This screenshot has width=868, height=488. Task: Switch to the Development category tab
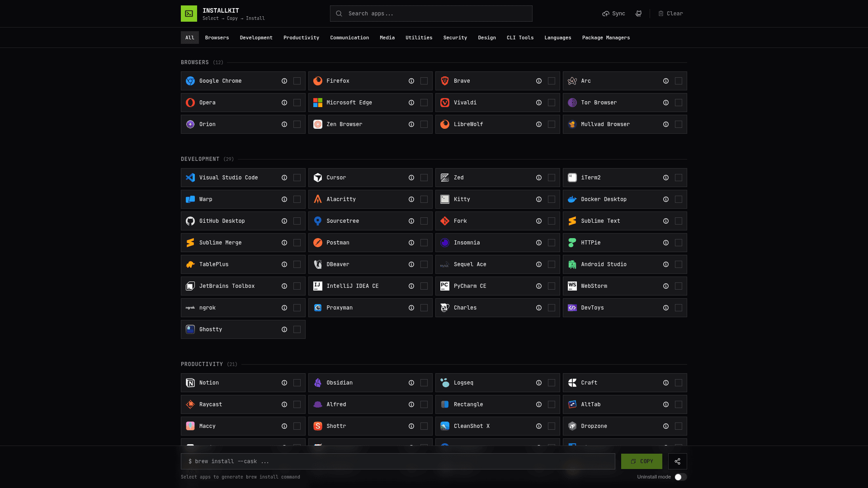(x=256, y=38)
